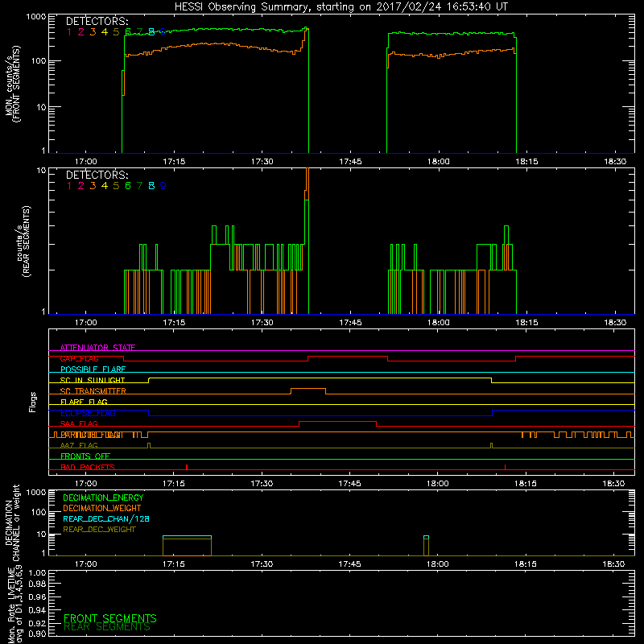Viewport: 644px width, 644px height.
Task: Click the REAR_DEC_CHAN/128 legend entry
Action: tap(106, 519)
